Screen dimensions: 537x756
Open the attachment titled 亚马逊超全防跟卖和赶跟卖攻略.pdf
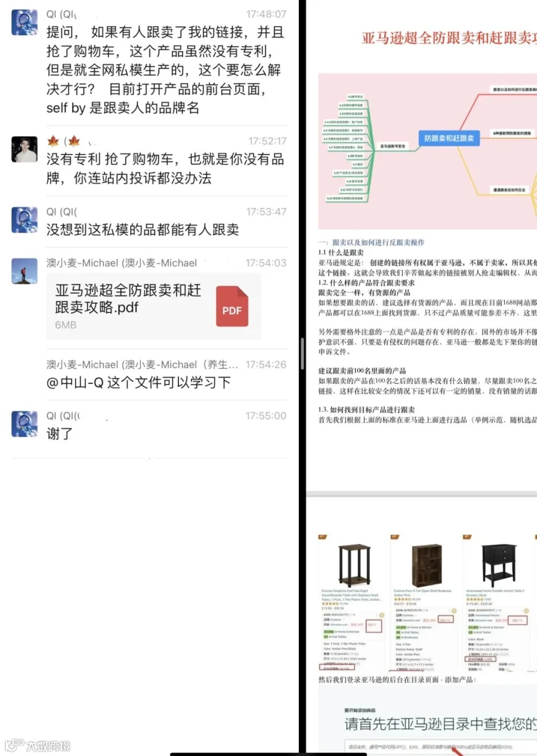coord(154,306)
